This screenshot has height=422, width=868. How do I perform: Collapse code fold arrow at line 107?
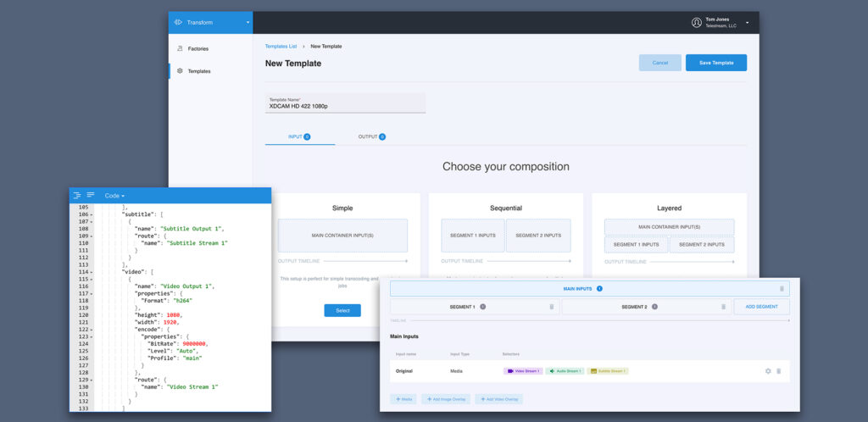click(x=92, y=222)
